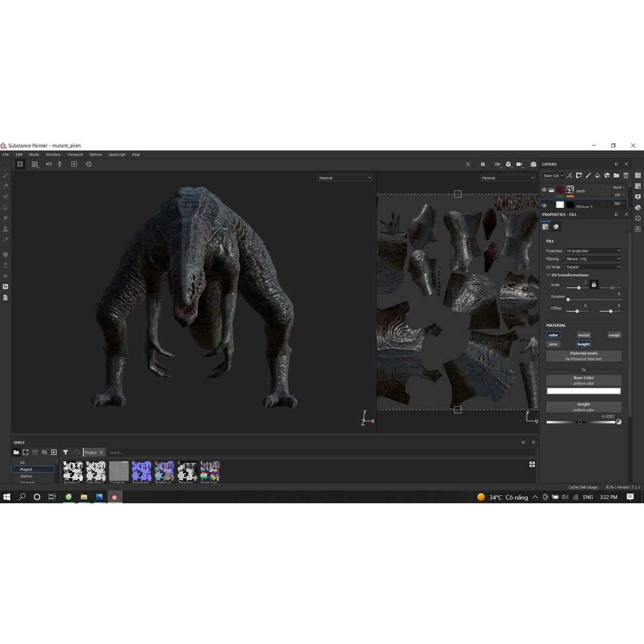Click the video camera settings icon
This screenshot has width=644, height=644.
[519, 165]
